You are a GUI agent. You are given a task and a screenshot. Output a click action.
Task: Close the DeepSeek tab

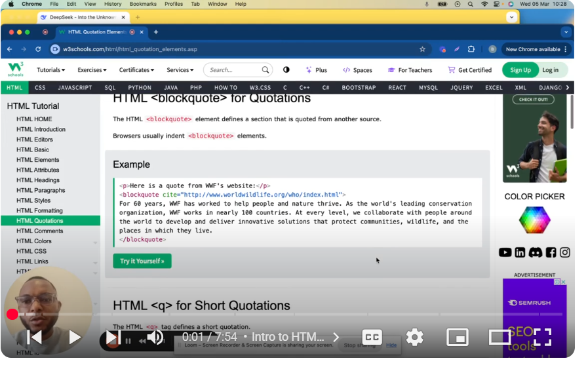(x=123, y=17)
